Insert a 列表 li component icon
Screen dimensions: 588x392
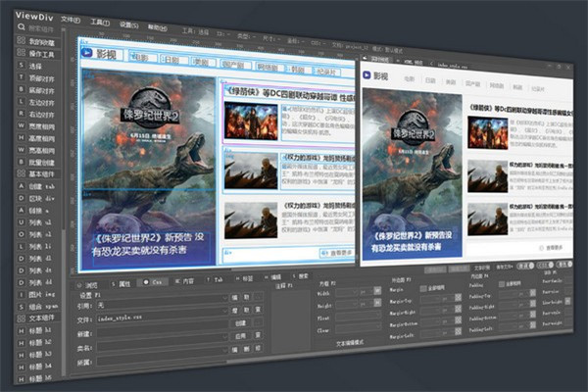point(21,246)
